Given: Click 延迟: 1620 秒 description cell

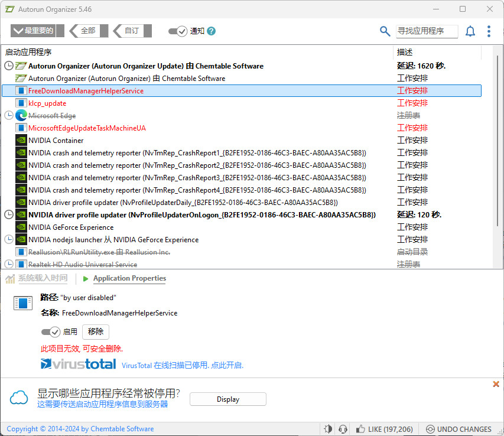Looking at the screenshot, I should pyautogui.click(x=421, y=66).
